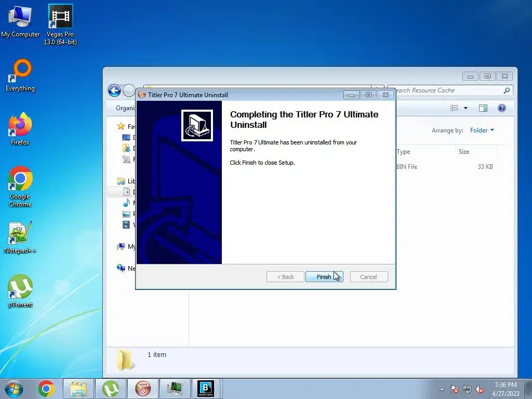This screenshot has width=532, height=399.
Task: Click the Finish button in uninstall wizard
Action: coord(324,277)
